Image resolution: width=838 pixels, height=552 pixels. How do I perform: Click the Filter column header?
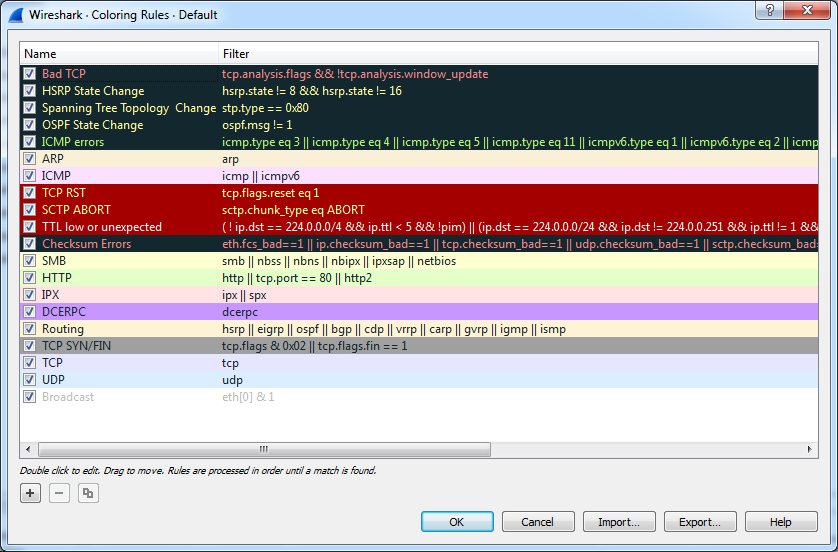coord(518,53)
